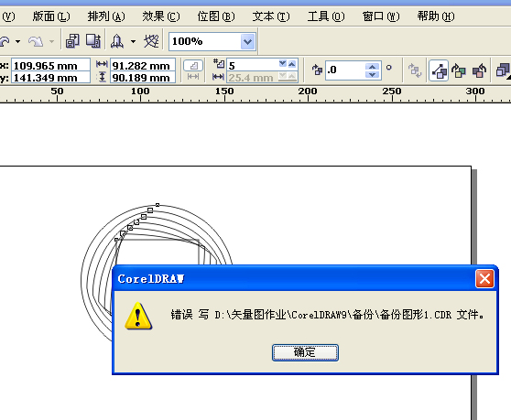Toggle the use steps blend button
This screenshot has height=420, width=511.
click(193, 66)
